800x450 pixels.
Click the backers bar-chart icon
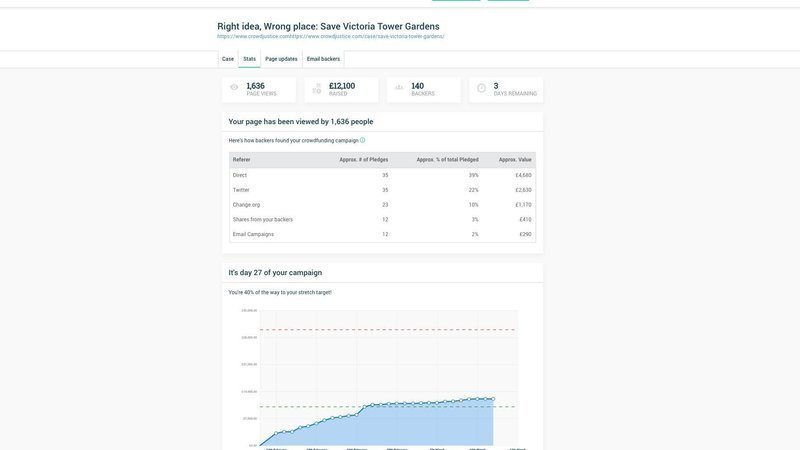(399, 88)
